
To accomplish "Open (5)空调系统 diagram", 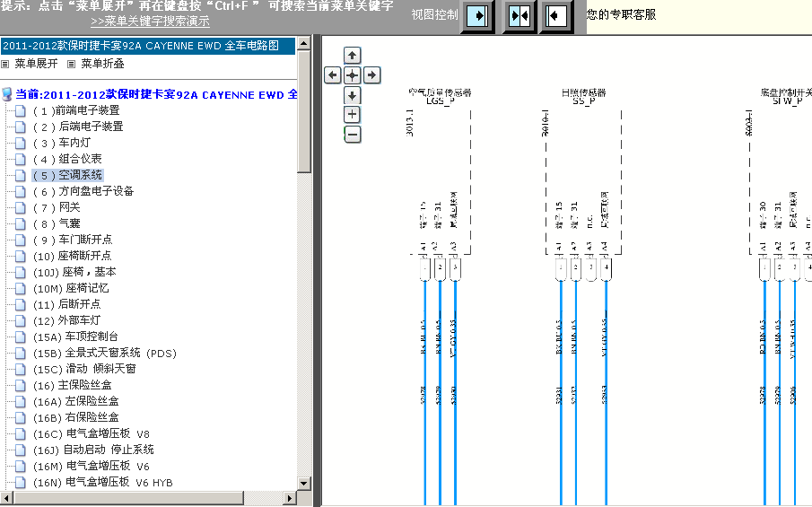I will click(x=68, y=175).
